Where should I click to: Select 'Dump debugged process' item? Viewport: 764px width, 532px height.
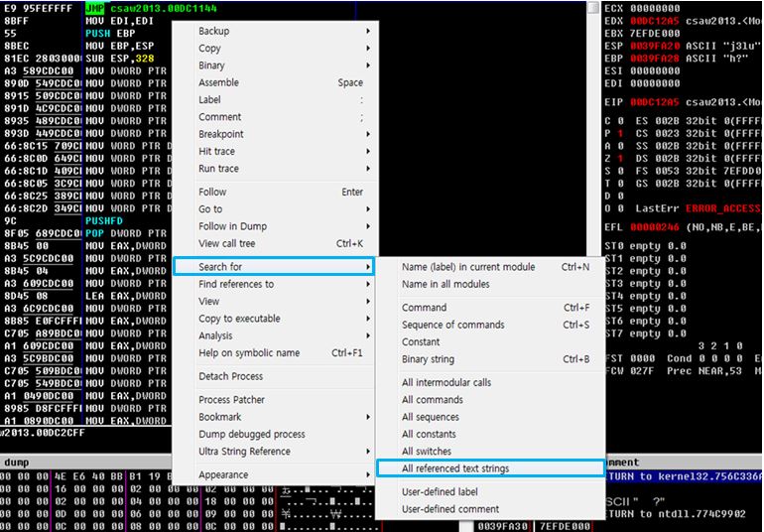(x=251, y=434)
